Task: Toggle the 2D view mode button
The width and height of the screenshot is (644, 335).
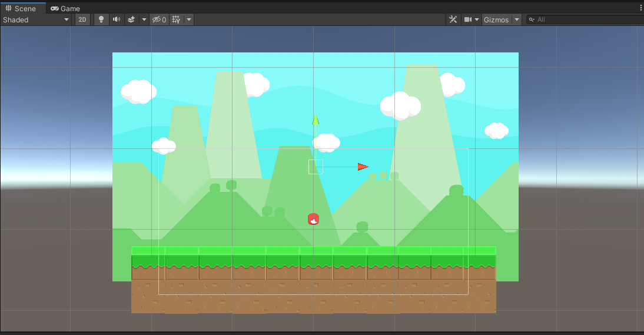Action: 82,19
